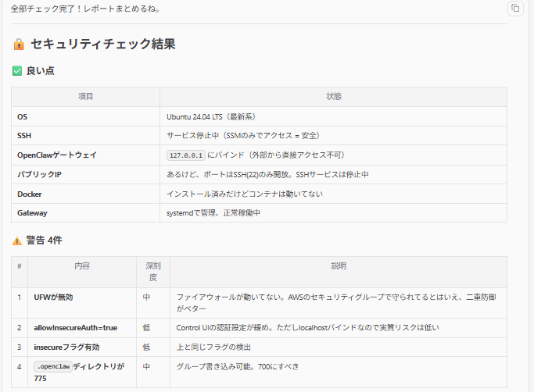Click the warning triangle beside 警告 4件
This screenshot has height=392, width=534.
point(17,241)
